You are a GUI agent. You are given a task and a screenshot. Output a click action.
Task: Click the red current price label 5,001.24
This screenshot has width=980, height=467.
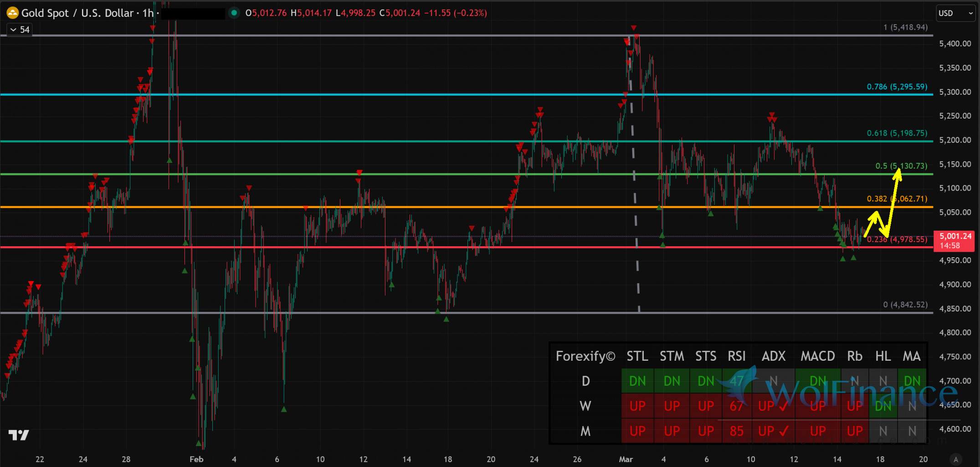tap(955, 240)
